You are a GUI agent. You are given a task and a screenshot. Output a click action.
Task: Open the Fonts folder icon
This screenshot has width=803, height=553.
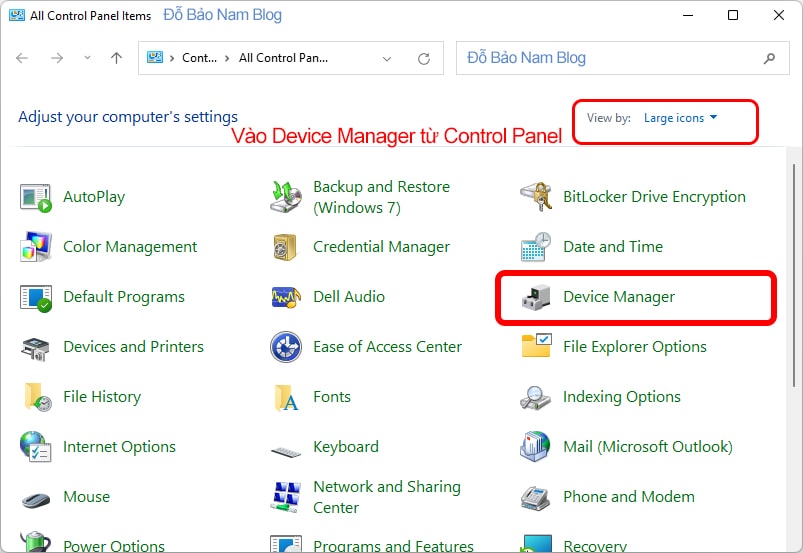286,398
